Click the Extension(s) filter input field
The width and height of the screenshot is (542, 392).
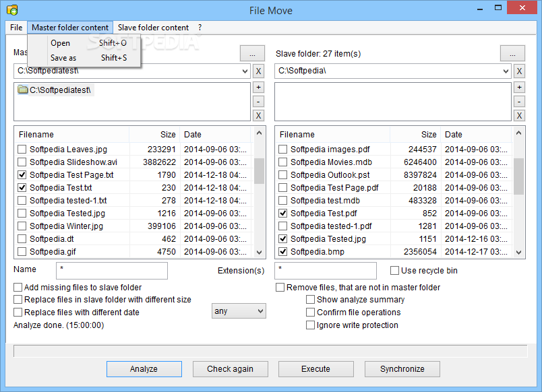[x=326, y=271]
